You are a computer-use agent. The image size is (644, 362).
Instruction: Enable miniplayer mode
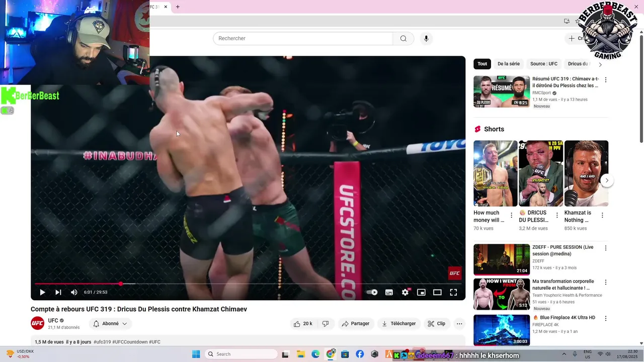pos(421,292)
